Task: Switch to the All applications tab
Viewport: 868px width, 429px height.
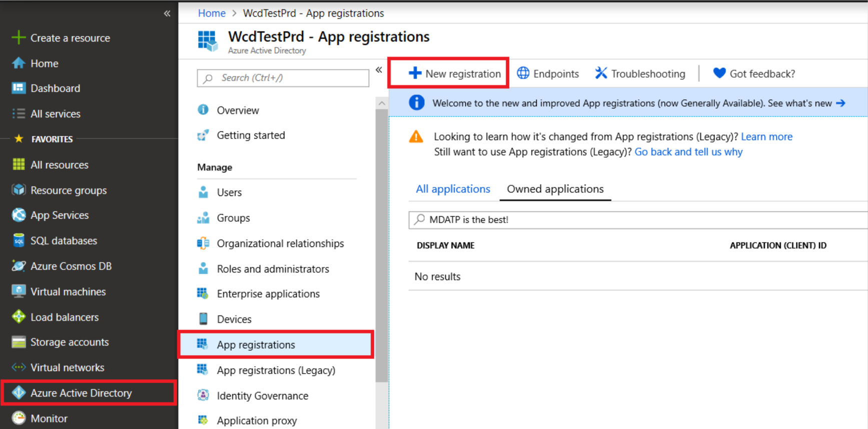Action: (453, 189)
